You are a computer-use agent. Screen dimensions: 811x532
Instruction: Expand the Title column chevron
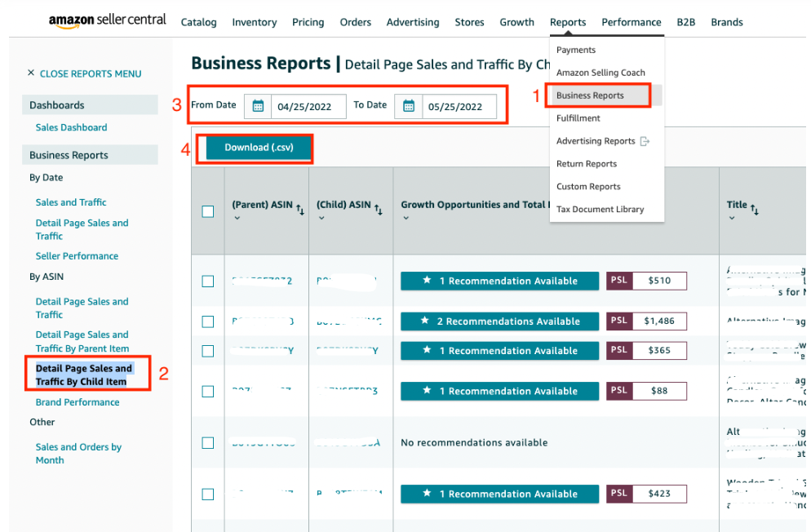pos(731,218)
